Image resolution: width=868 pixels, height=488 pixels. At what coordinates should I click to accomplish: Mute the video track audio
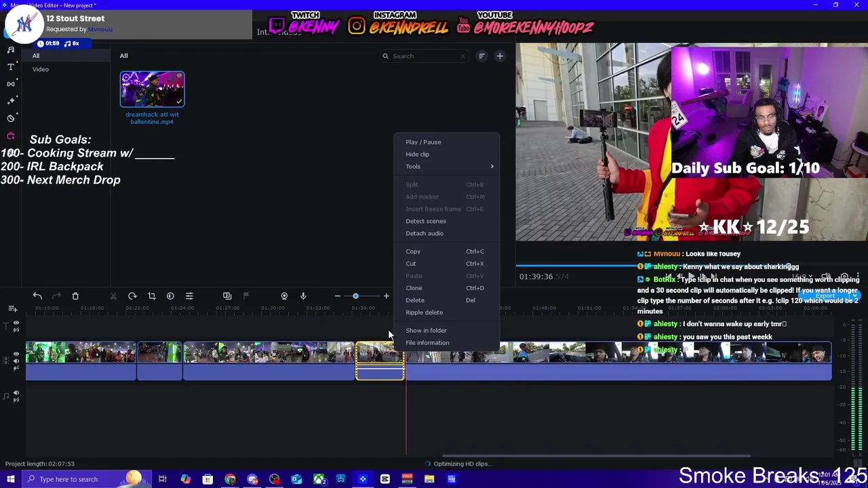click(16, 361)
